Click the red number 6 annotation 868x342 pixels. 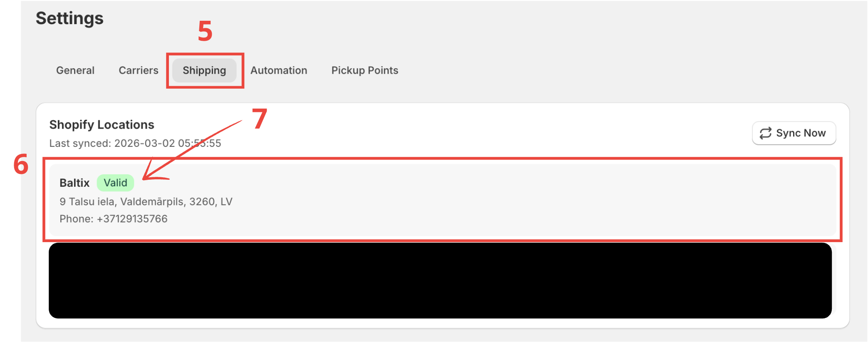21,164
